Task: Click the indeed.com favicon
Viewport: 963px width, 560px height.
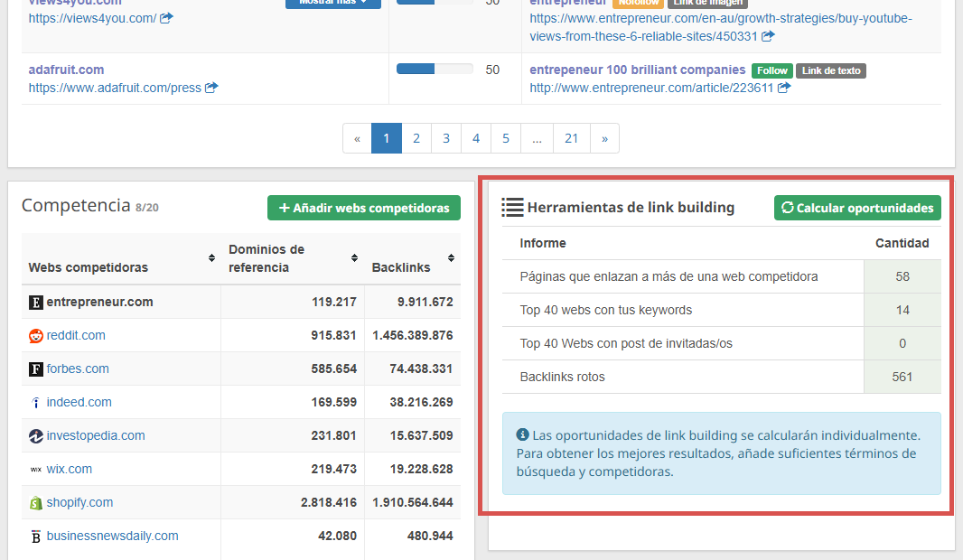Action: pyautogui.click(x=36, y=403)
